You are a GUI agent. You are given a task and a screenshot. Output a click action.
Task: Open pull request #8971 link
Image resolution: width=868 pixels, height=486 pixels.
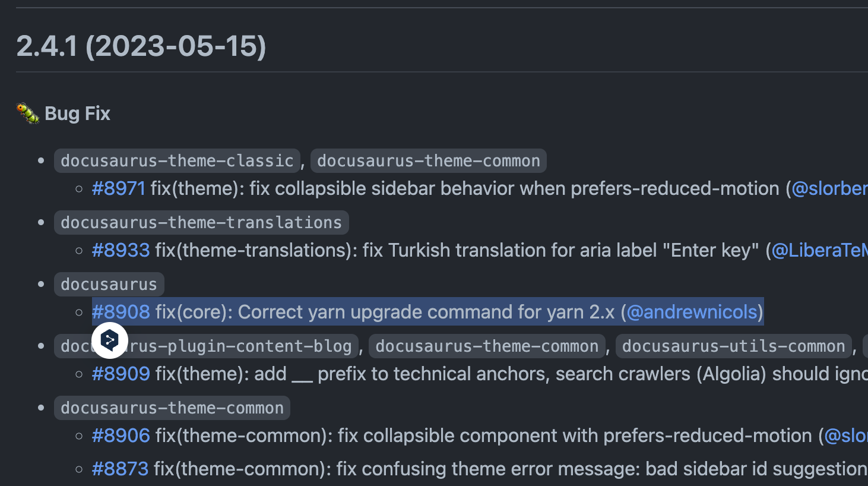point(119,188)
